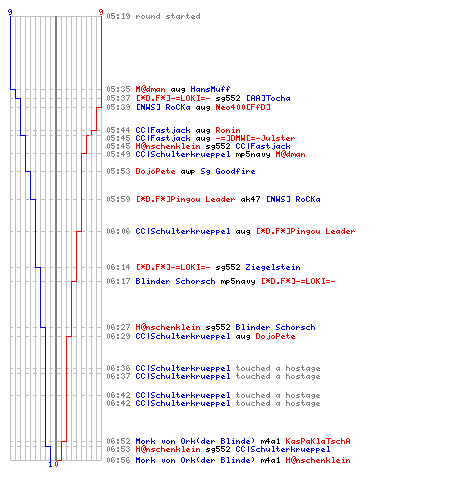Image resolution: width=450 pixels, height=500 pixels.
Task: Click [*D.F*]Pingou Leader at 06:06
Action: pos(305,231)
